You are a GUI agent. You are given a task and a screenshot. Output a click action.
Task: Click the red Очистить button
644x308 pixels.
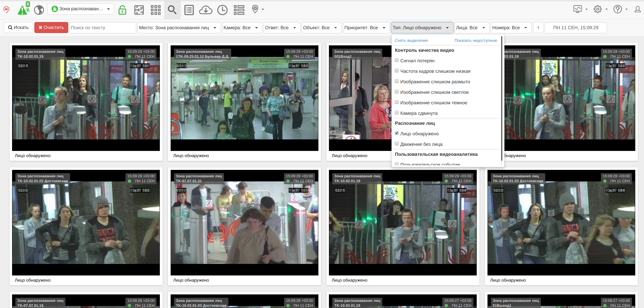click(x=51, y=27)
